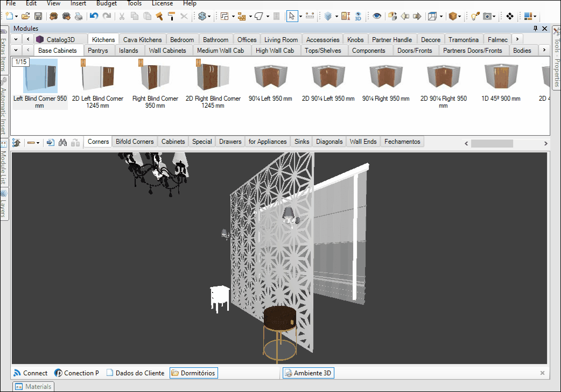Click the eye visibility icon in toolbar
This screenshot has height=392, width=561.
[x=377, y=16]
